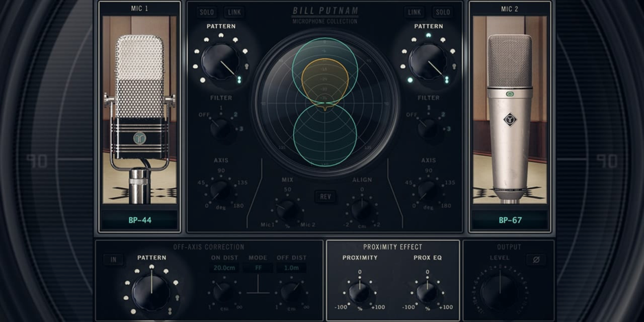Click the PROX EQ knob
The width and height of the screenshot is (644, 322).
coord(427,292)
